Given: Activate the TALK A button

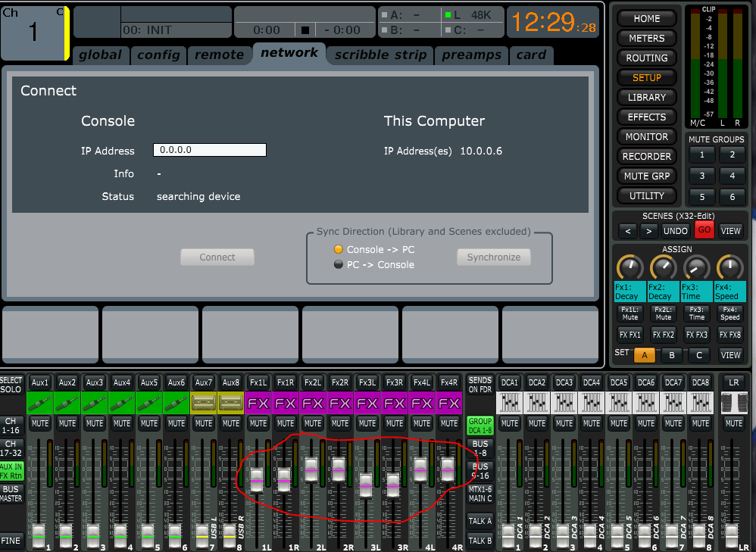Looking at the screenshot, I should pos(480,521).
